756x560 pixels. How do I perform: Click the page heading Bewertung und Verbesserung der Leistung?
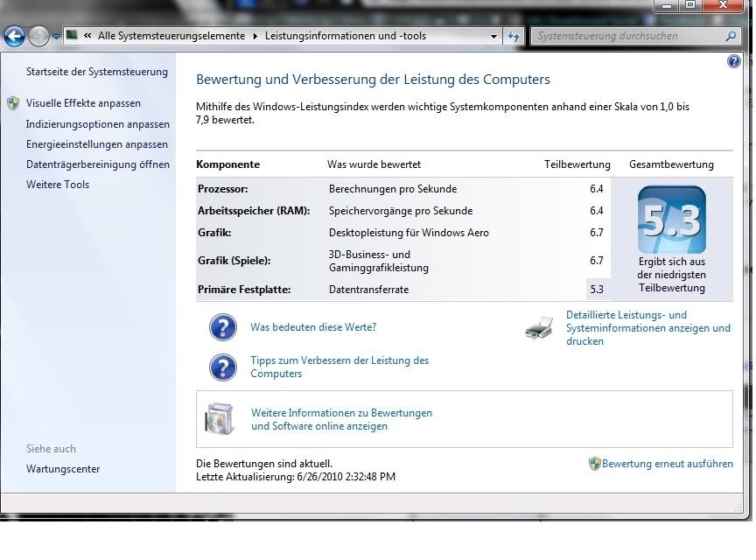373,80
